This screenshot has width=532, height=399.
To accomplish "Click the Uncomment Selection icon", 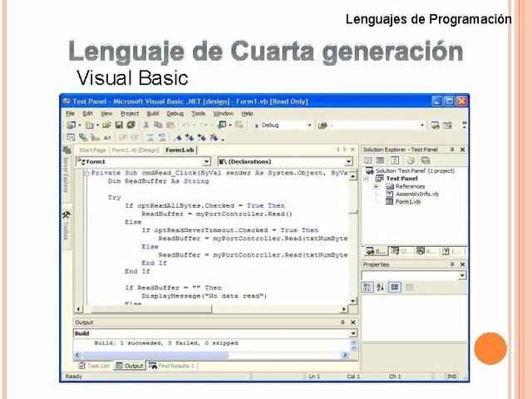I will coord(162,138).
